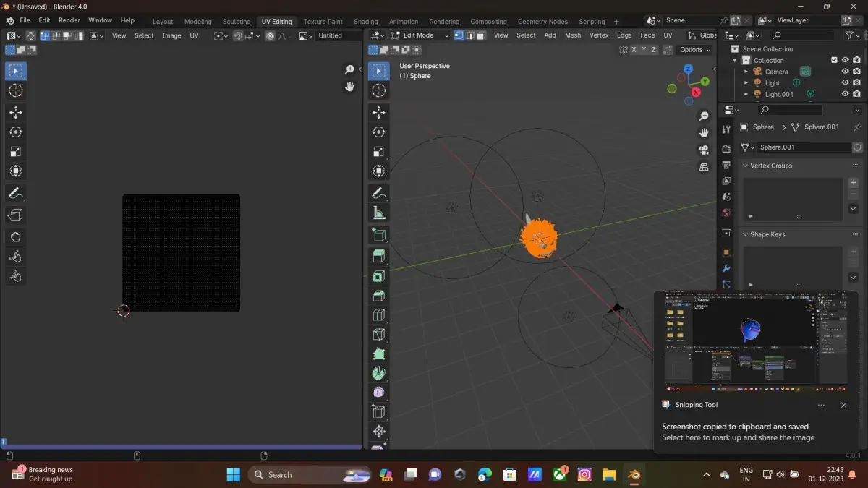Select the Annotate tool in 3D viewport
This screenshot has height=488, width=868.
378,194
